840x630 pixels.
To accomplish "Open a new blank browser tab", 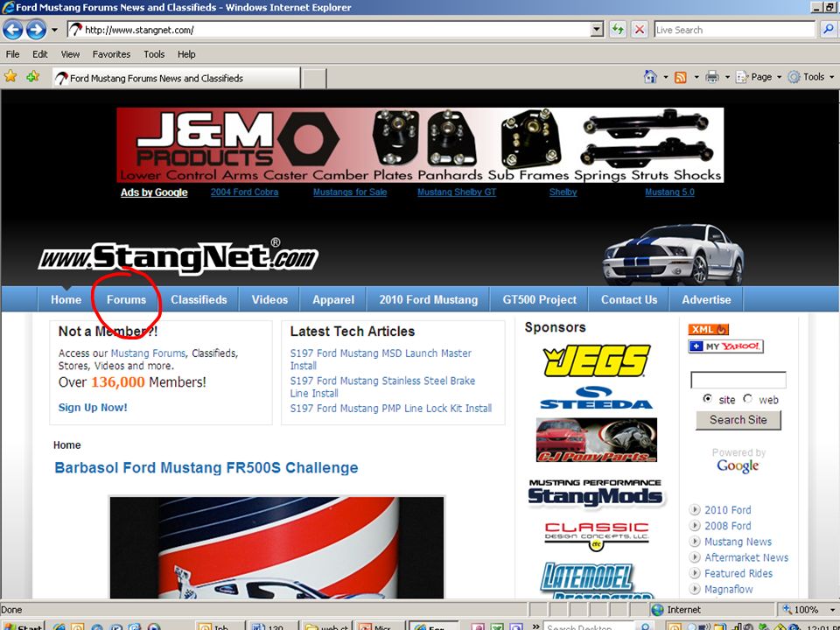I will click(x=313, y=79).
